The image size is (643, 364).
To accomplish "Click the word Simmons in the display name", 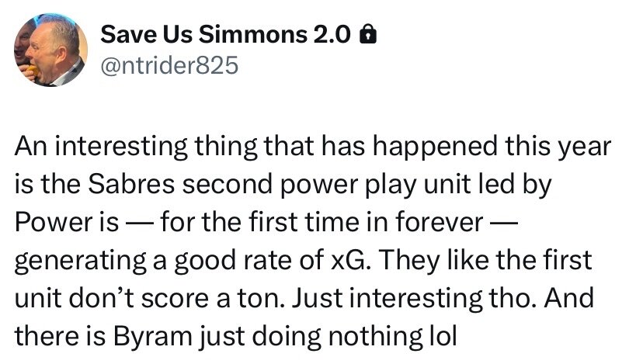I will click(253, 34).
